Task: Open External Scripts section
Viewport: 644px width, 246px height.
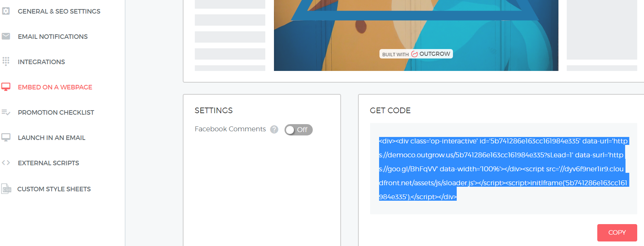Action: [49, 163]
